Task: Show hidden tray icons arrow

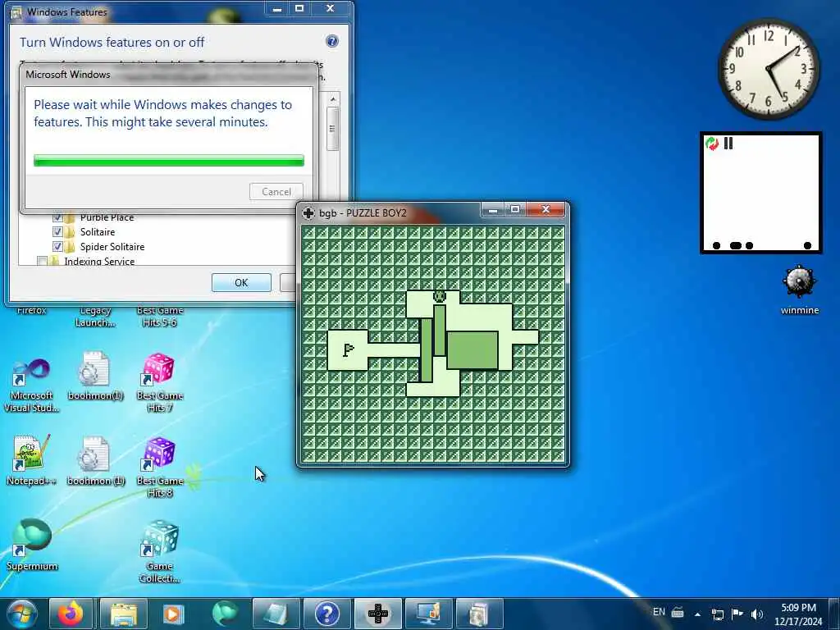Action: point(697,614)
